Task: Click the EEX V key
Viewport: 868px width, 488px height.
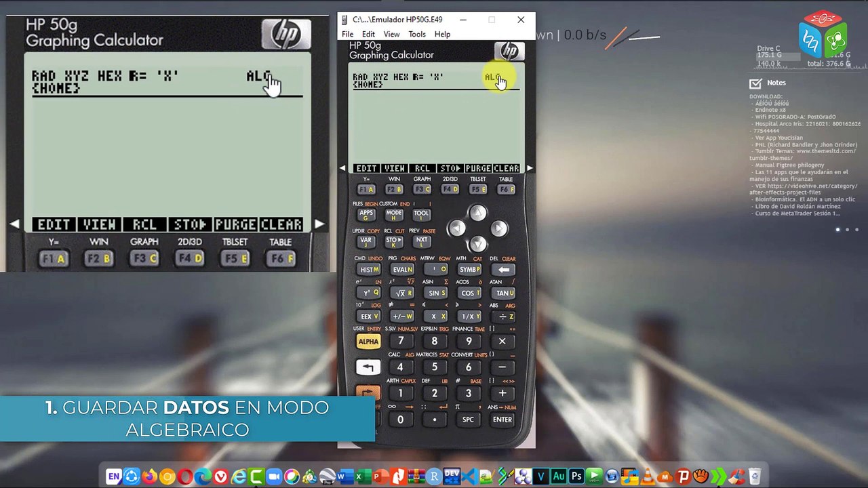Action: click(369, 317)
